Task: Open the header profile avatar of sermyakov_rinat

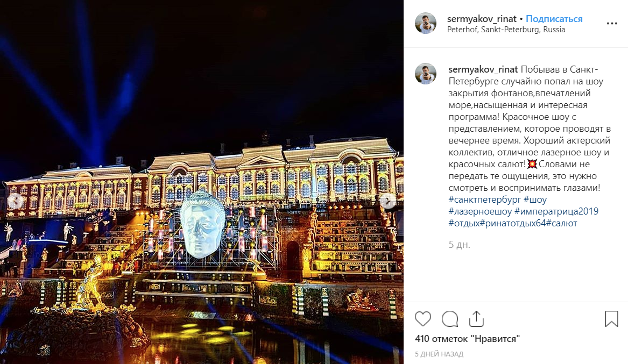Action: coord(425,23)
